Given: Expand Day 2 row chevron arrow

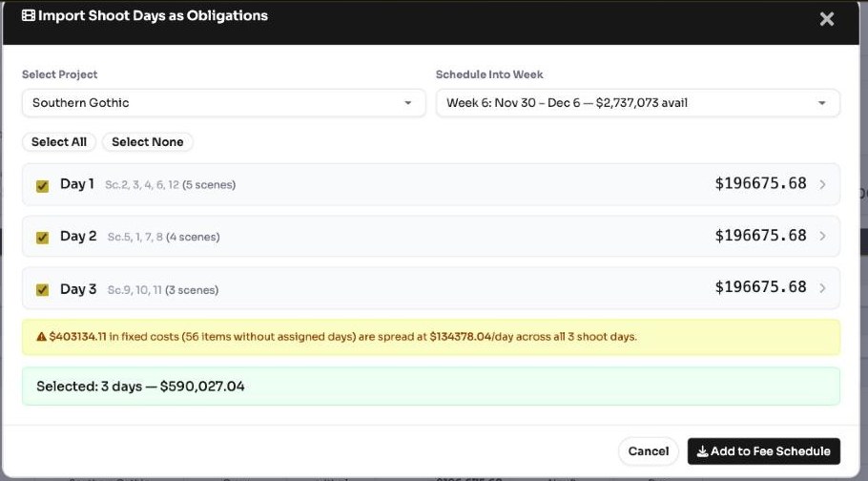Looking at the screenshot, I should coord(822,236).
